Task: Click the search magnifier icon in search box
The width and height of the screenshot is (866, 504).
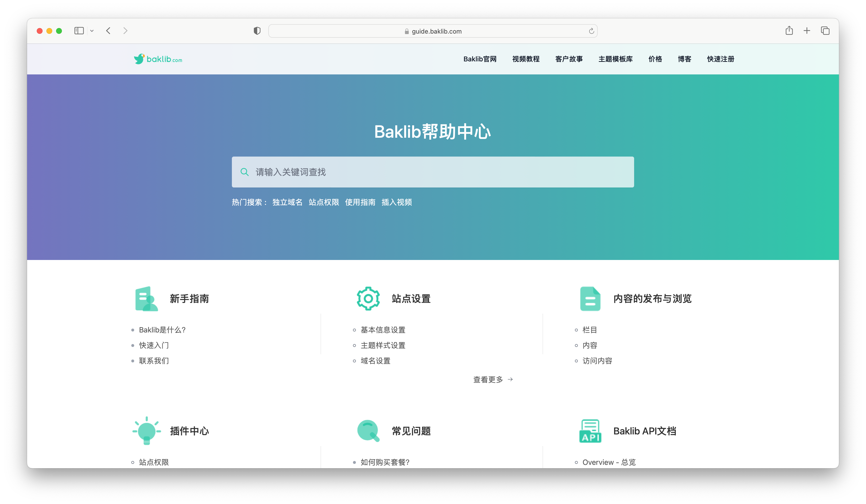Action: [x=244, y=172]
